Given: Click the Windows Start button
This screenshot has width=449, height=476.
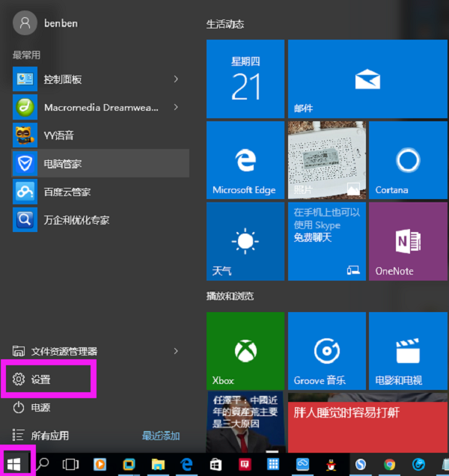Looking at the screenshot, I should pyautogui.click(x=14, y=464).
